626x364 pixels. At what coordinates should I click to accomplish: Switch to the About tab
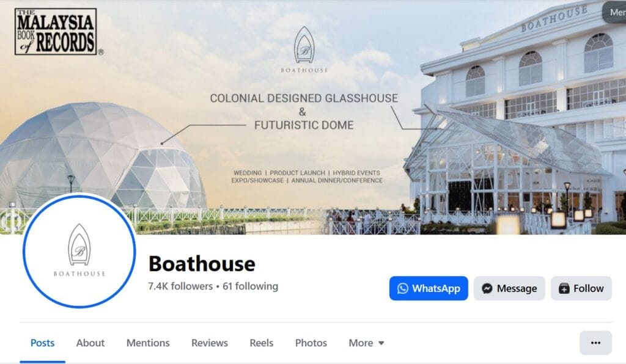tap(90, 343)
